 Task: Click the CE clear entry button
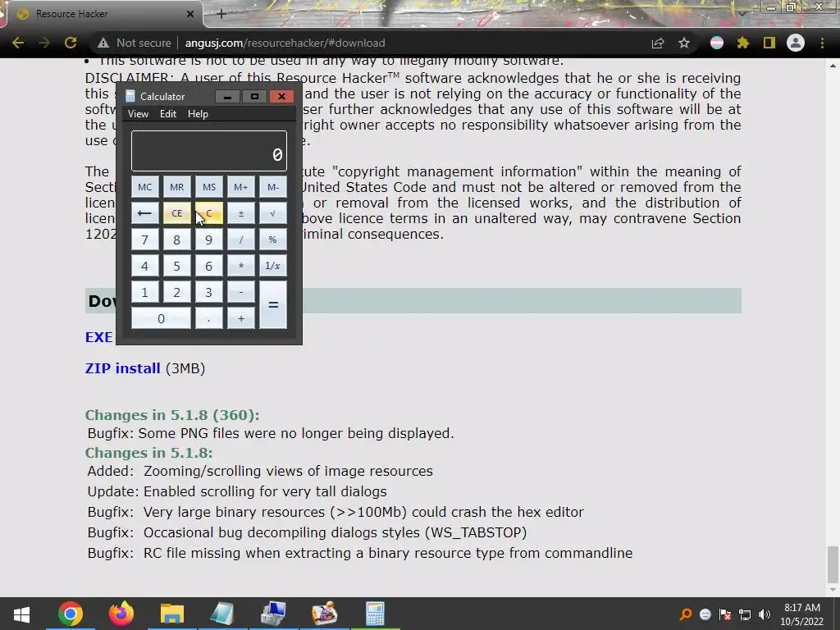click(177, 213)
